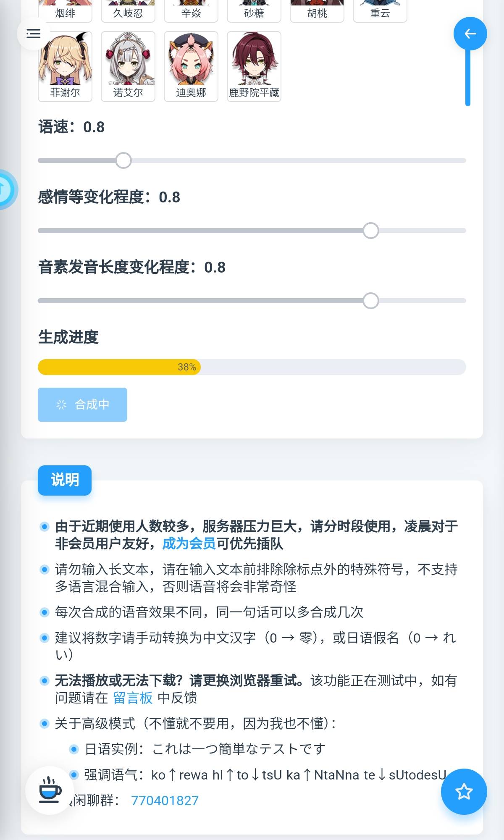Select the 菲谢尔 character avatar

pyautogui.click(x=65, y=66)
